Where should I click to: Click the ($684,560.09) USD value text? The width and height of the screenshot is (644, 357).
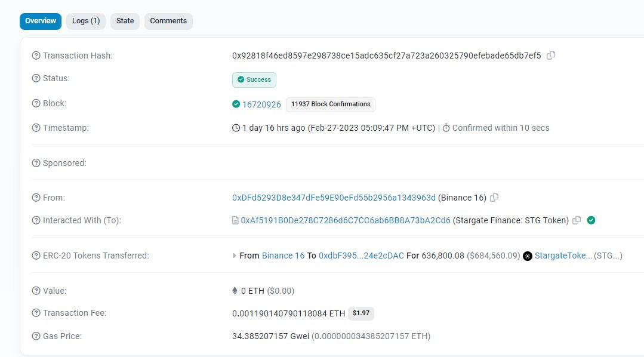click(x=493, y=256)
